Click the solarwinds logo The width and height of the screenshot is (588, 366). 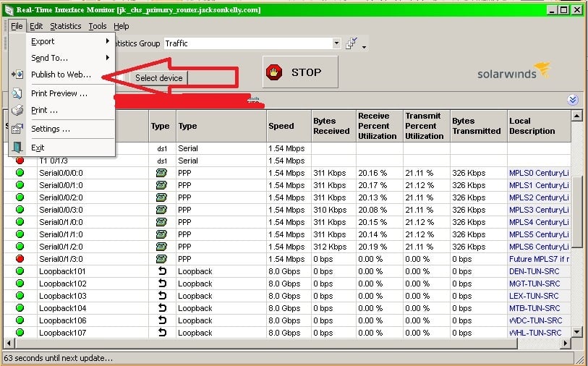[514, 72]
